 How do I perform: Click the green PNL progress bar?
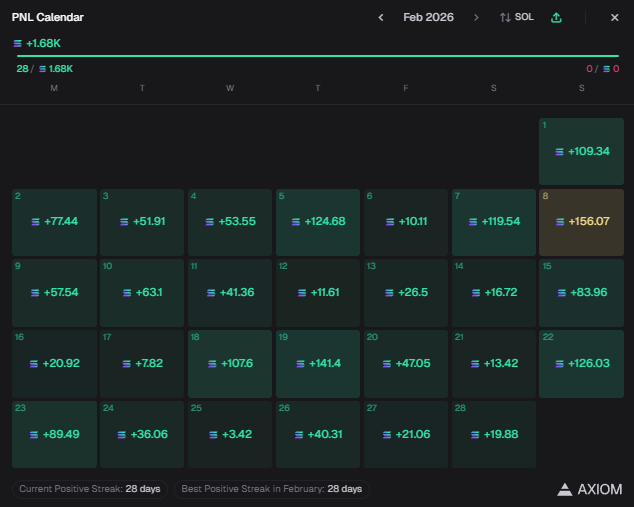tap(318, 56)
